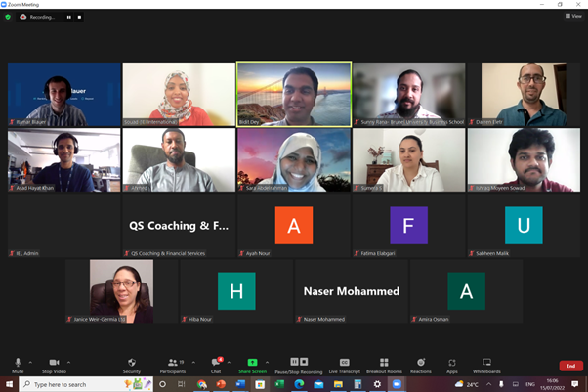588x392 pixels.
Task: Select Bidit Dey's highlighted video tile
Action: pos(294,94)
